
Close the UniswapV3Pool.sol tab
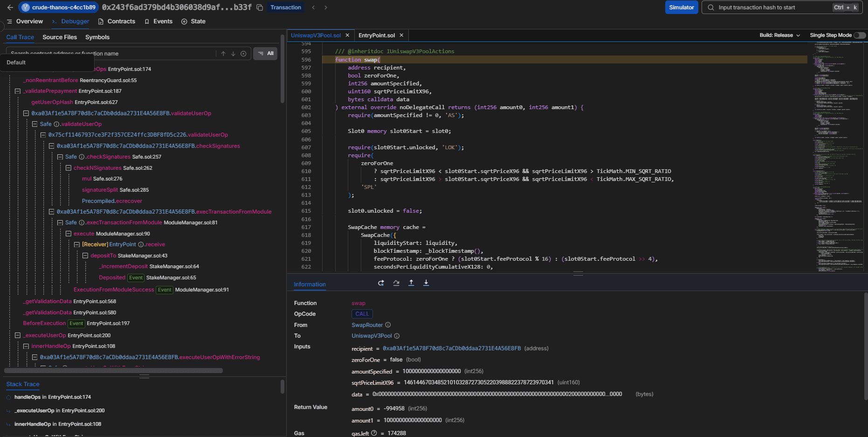(x=347, y=35)
